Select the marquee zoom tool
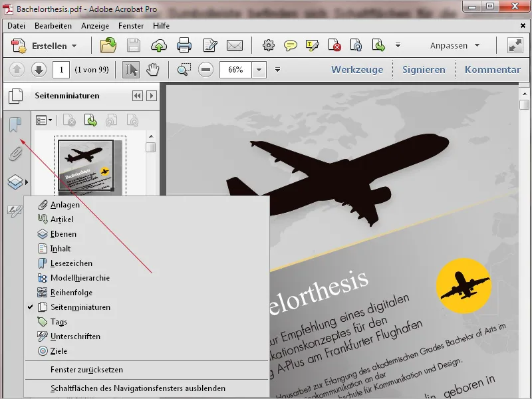532x399 pixels. click(x=184, y=70)
